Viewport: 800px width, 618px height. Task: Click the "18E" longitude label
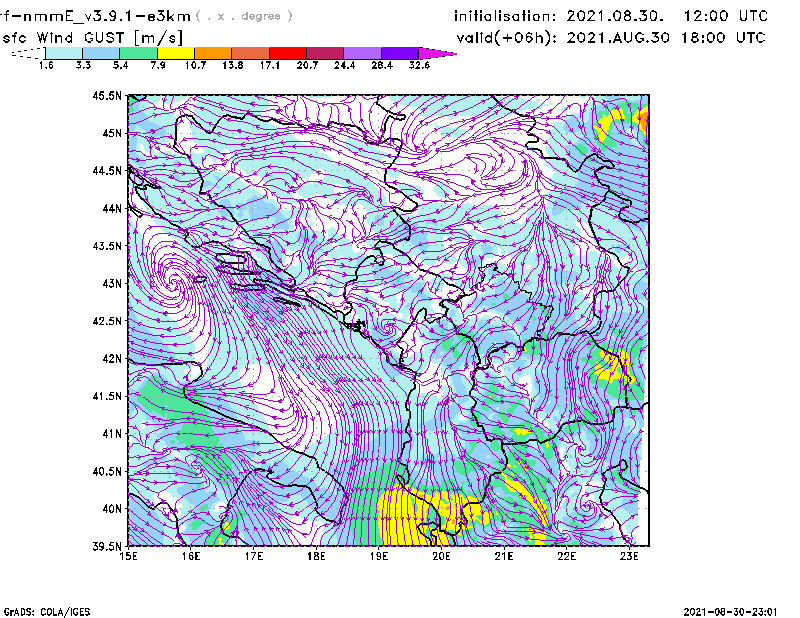316,556
